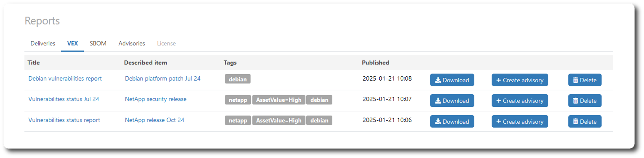Open Debian vulnerabilities report title link
Screen dimensions: 644x158
(x=65, y=78)
